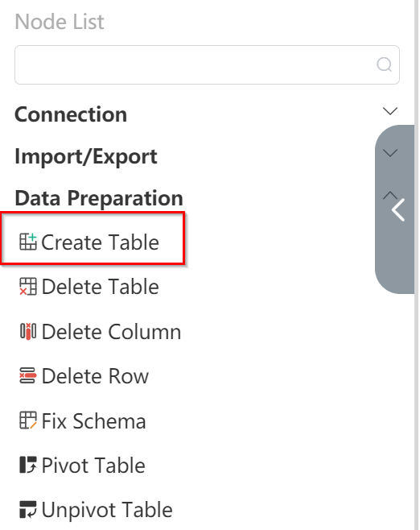Click the Delete Row node icon

click(28, 375)
